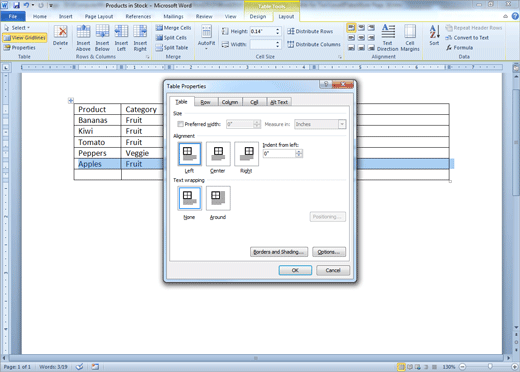520x372 pixels.
Task: Open the Select dropdown in ribbon
Action: point(17,28)
